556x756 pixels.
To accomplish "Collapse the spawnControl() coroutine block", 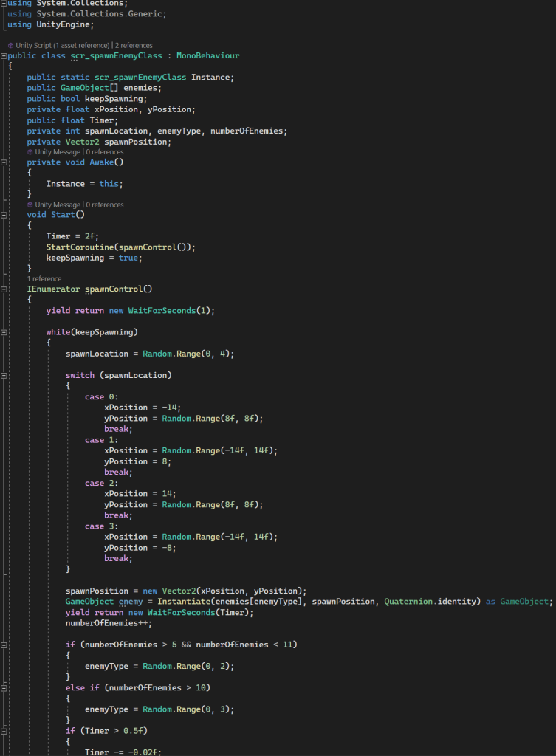I will click(x=4, y=289).
